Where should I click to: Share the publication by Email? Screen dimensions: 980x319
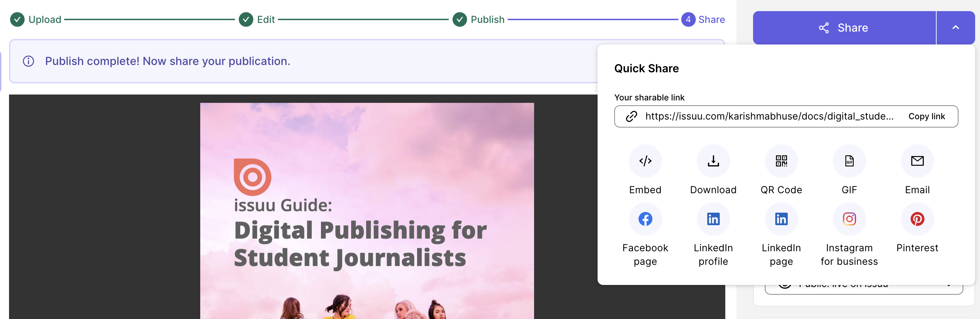(917, 161)
